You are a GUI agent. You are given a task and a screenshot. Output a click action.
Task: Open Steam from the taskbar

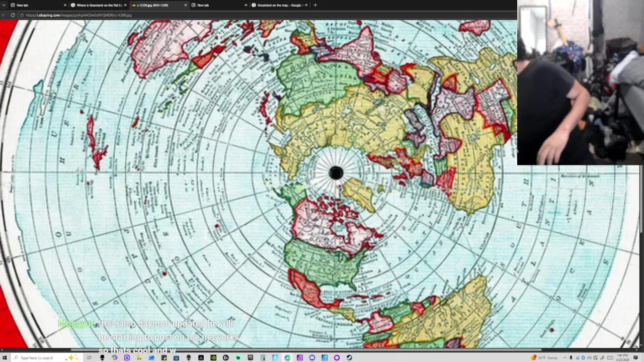coord(349,357)
